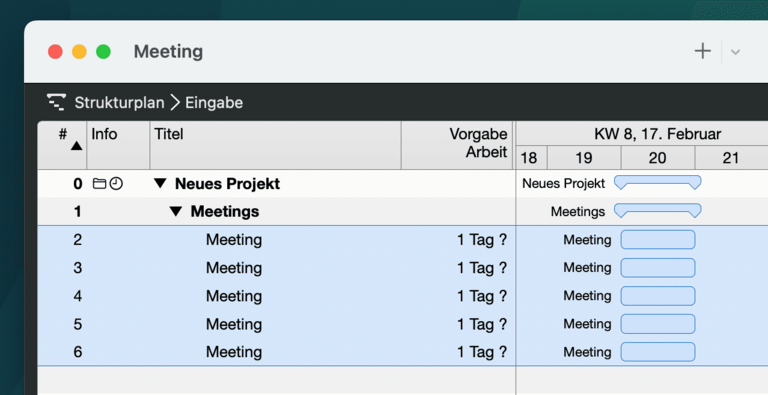This screenshot has width=768, height=395.
Task: Collapse the Meetings group triangle
Action: pyautogui.click(x=176, y=211)
